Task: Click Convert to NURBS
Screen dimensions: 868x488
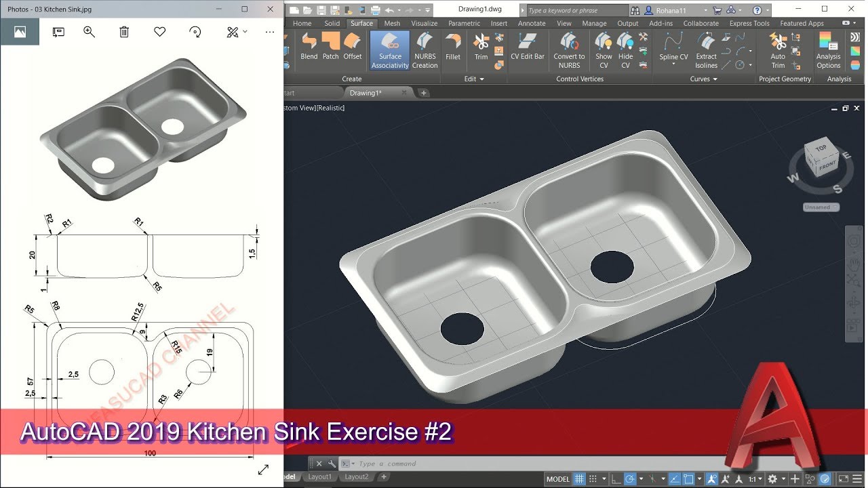Action: click(x=569, y=50)
